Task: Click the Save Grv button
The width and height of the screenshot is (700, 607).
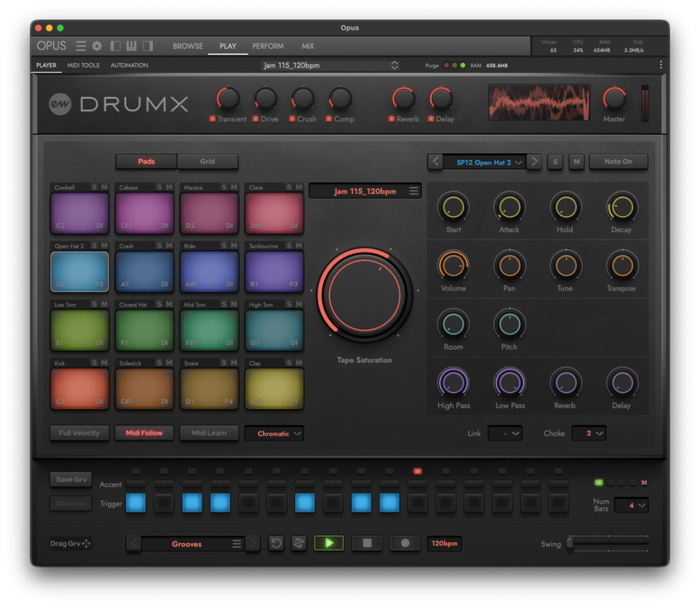Action: pyautogui.click(x=71, y=479)
